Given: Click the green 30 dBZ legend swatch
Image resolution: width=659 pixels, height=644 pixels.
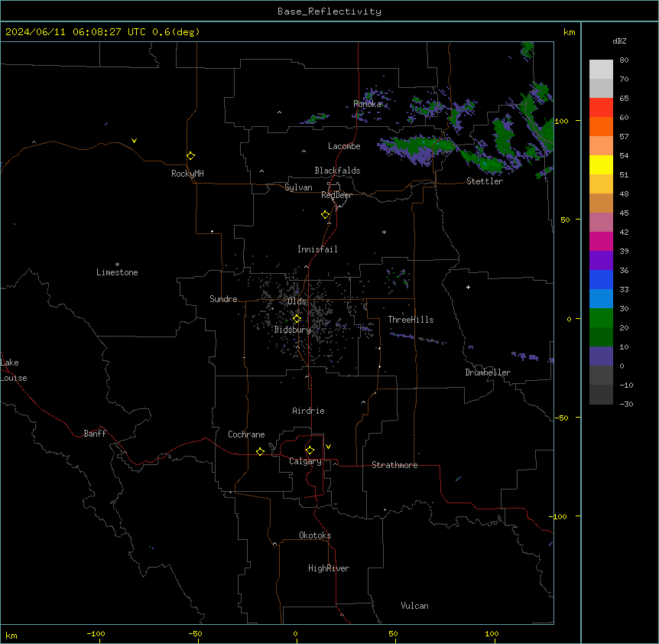Looking at the screenshot, I should (601, 318).
